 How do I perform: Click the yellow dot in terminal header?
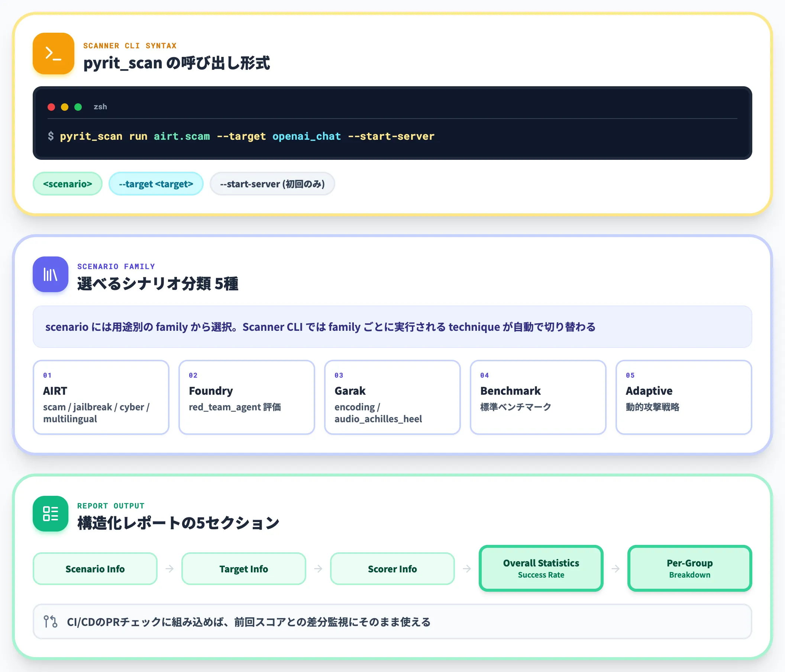tap(65, 107)
